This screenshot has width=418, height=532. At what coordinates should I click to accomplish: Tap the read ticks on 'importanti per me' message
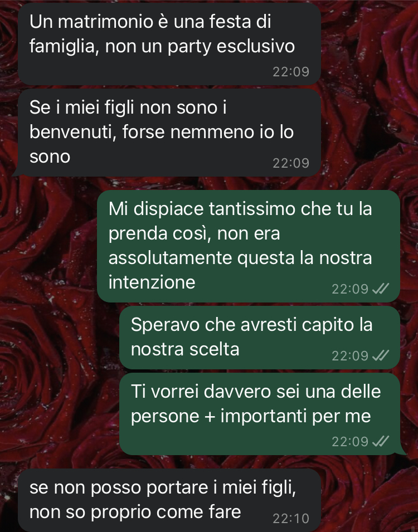point(380,441)
